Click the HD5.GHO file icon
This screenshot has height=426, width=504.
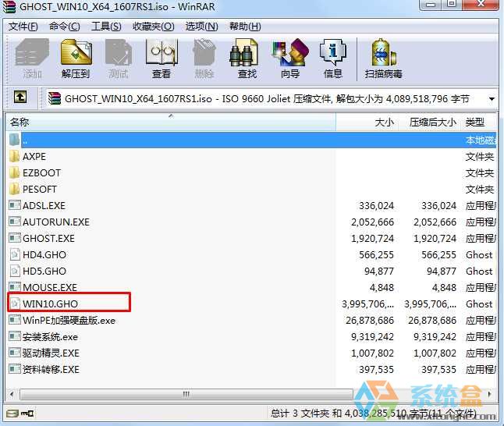coord(15,271)
